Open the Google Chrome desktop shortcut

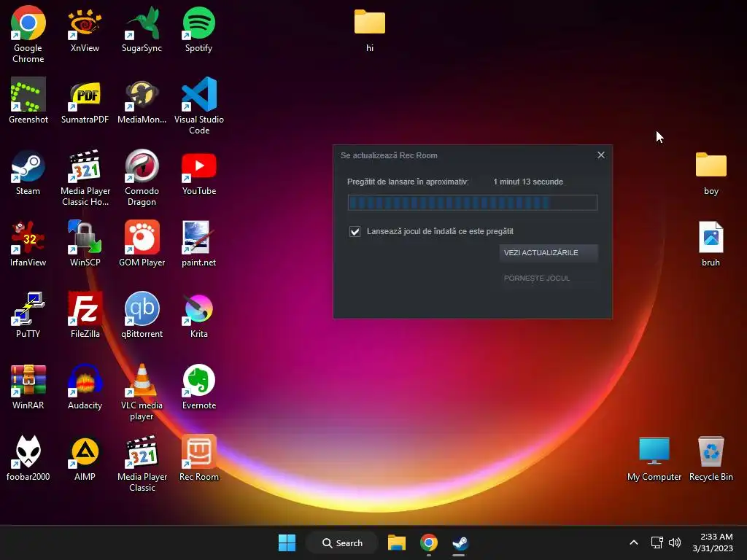click(28, 34)
